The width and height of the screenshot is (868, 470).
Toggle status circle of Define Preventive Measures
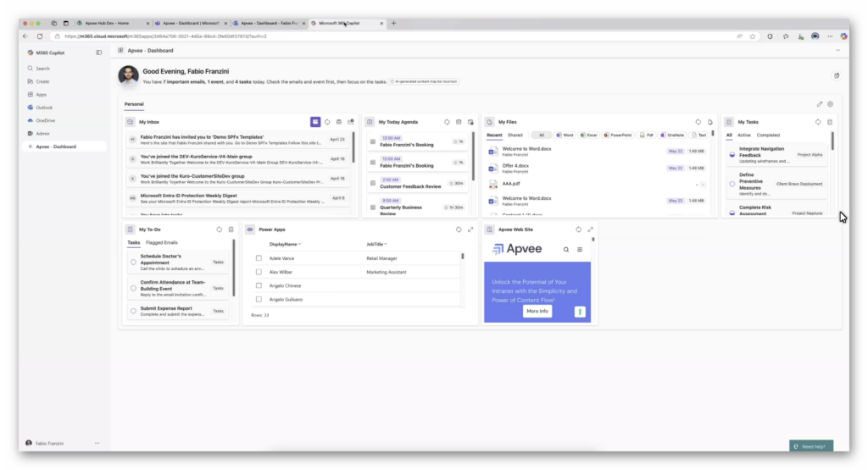732,184
